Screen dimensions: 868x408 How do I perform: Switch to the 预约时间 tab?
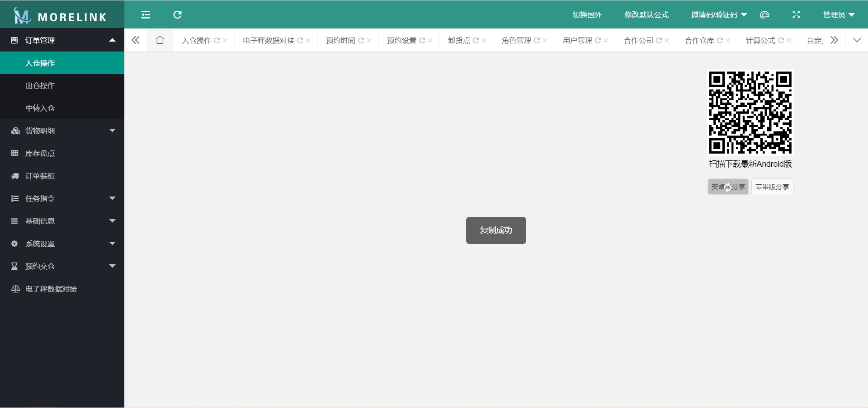pyautogui.click(x=341, y=41)
